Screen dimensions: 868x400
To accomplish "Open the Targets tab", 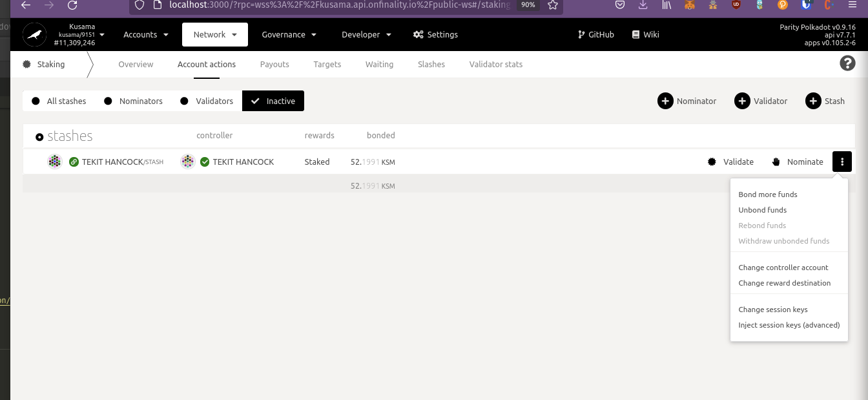I will pos(327,65).
